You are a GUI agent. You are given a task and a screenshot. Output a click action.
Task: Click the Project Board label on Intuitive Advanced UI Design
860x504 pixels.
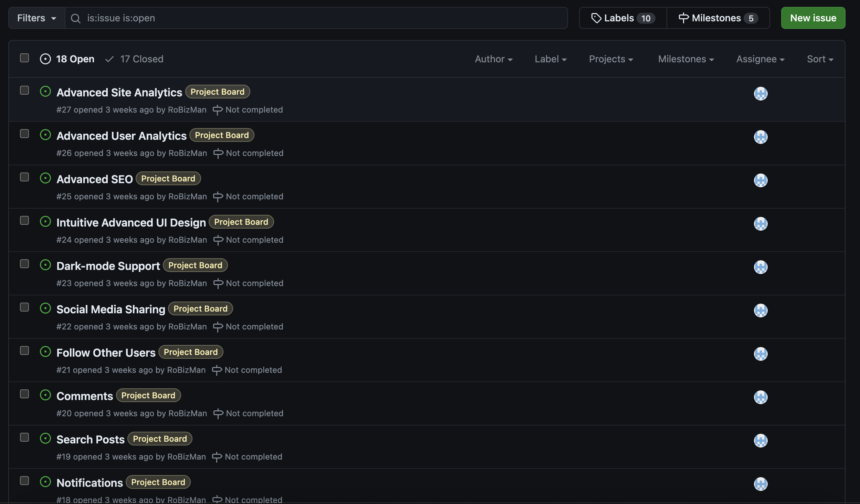tap(241, 222)
